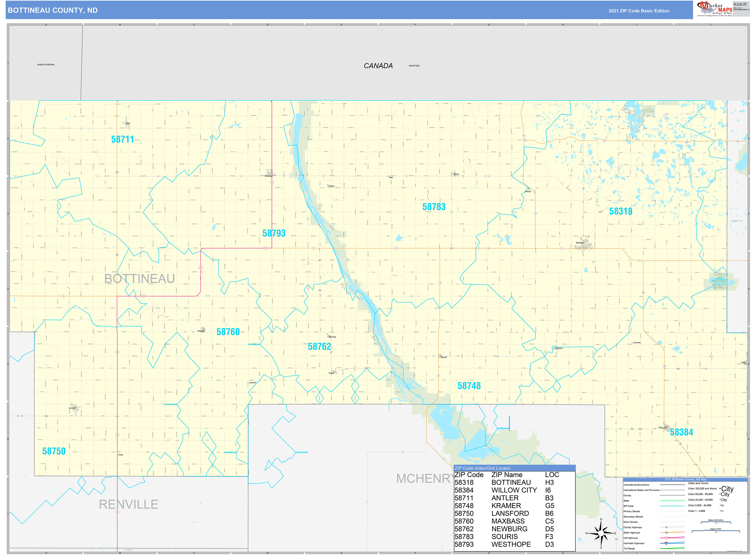Click the BOTTINEAU COUNTY, ND title

point(53,10)
